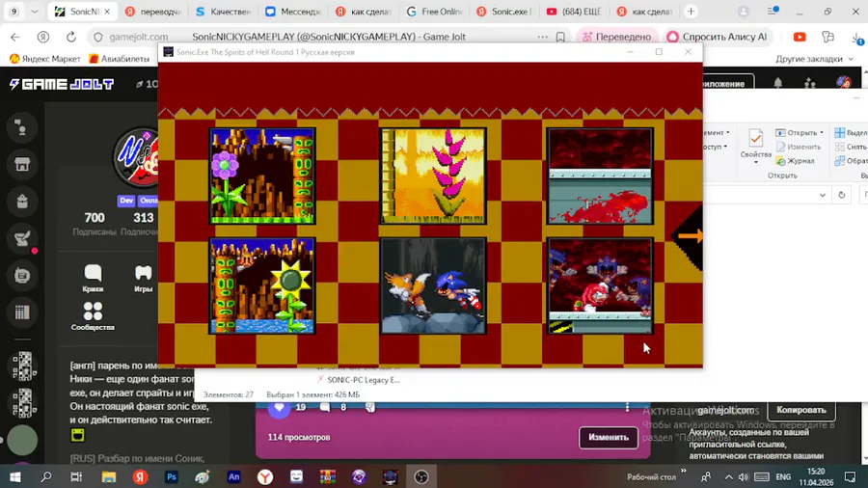Click the Game Jolt logo
The height and width of the screenshot is (488, 868).
[62, 84]
